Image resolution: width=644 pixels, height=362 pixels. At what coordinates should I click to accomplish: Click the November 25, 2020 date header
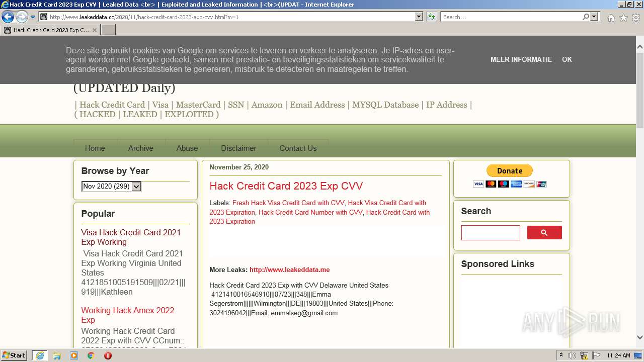tap(239, 167)
